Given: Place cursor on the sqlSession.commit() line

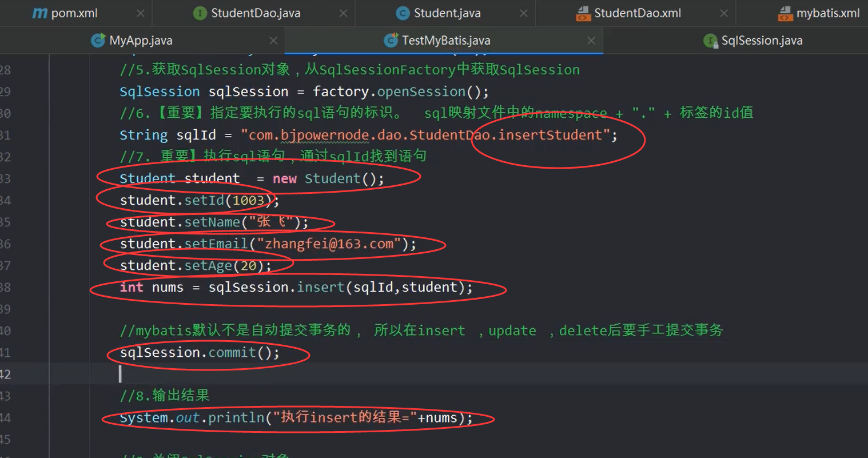Looking at the screenshot, I should [199, 352].
